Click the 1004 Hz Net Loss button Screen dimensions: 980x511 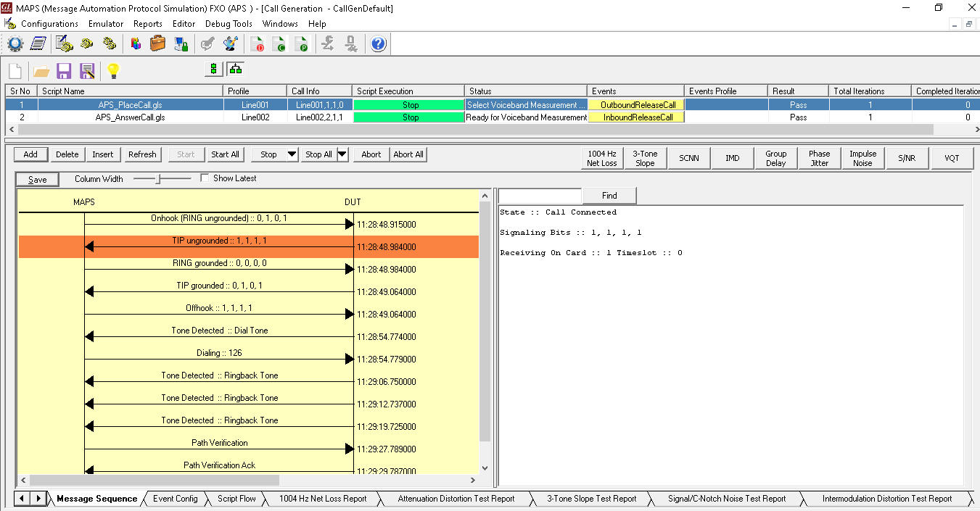pos(601,158)
